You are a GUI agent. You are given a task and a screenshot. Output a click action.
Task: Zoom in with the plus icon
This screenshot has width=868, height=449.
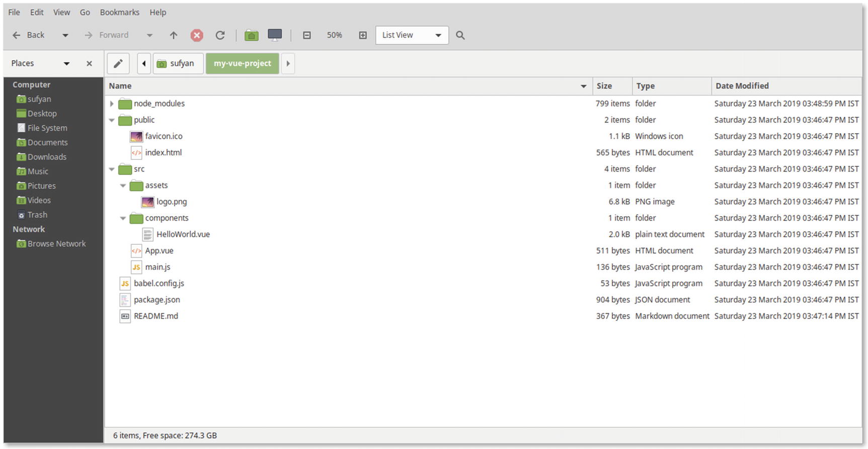pyautogui.click(x=363, y=35)
